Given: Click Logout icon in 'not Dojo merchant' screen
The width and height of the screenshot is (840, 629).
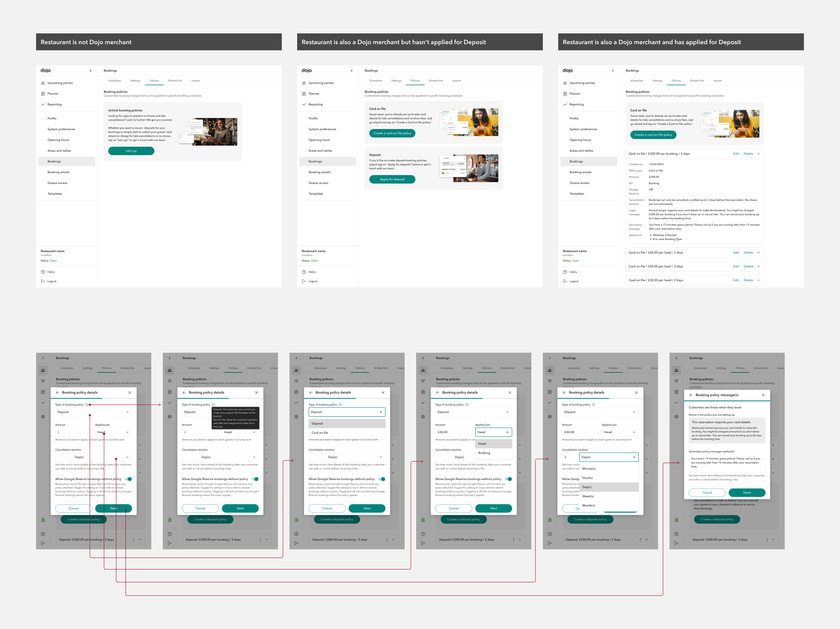Looking at the screenshot, I should [x=43, y=281].
